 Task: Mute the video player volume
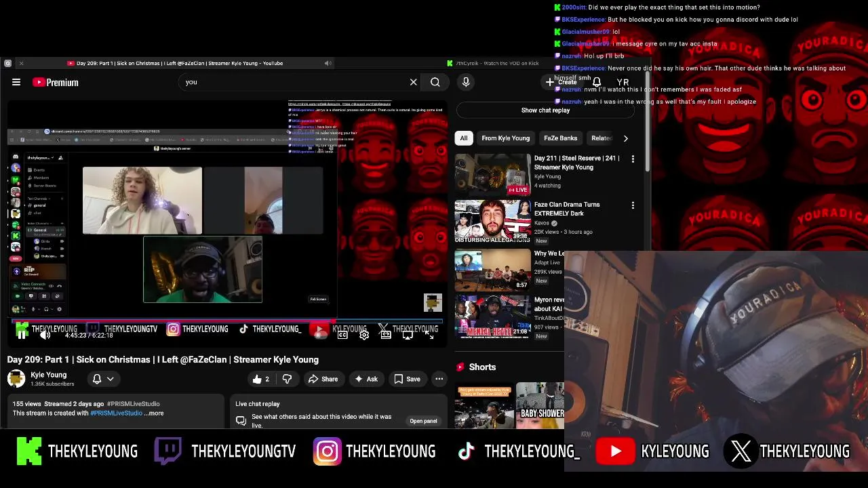[45, 335]
